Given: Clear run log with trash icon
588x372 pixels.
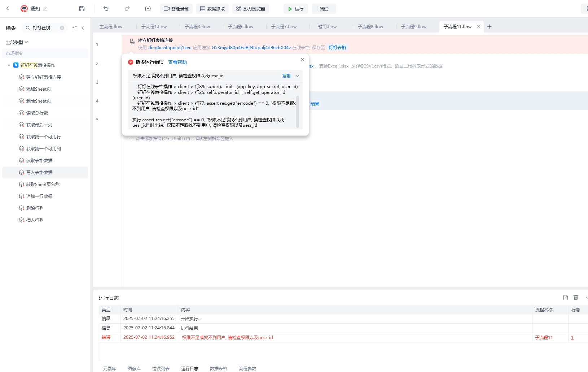Looking at the screenshot, I should click(x=576, y=298).
